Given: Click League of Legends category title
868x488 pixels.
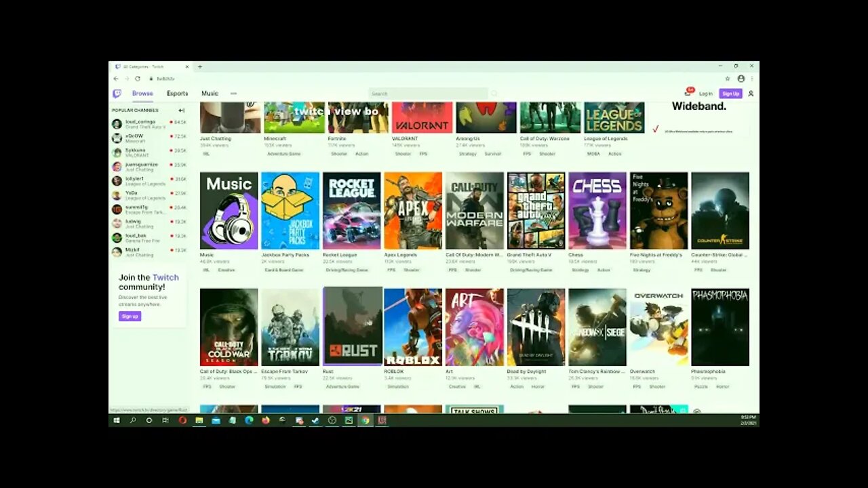Looking at the screenshot, I should pos(607,139).
